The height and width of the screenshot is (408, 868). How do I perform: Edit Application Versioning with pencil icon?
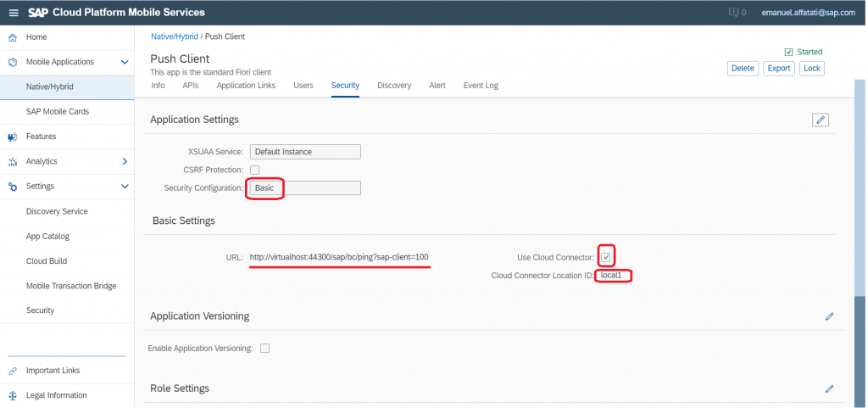coord(829,316)
